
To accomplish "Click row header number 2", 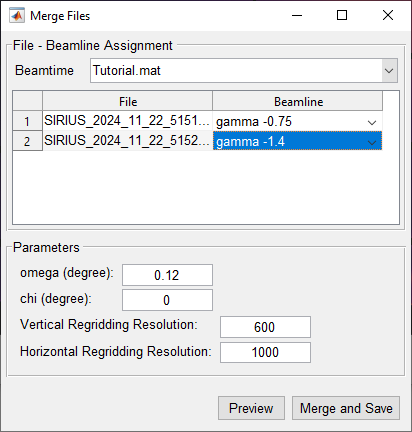I will pyautogui.click(x=27, y=141).
